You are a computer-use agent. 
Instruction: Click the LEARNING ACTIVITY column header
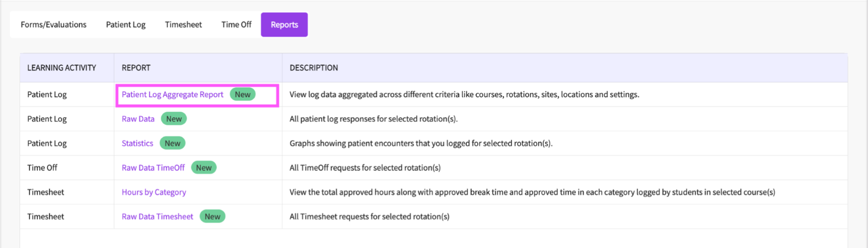(61, 68)
